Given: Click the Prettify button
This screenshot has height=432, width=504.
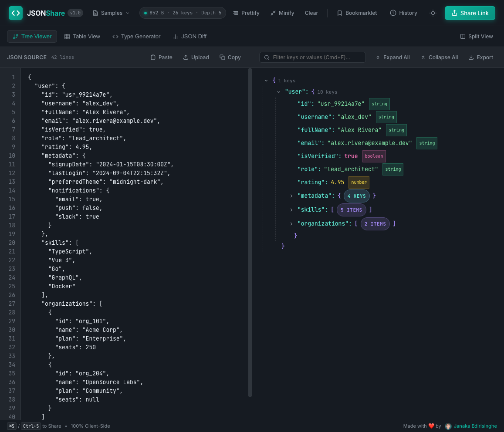Looking at the screenshot, I should 246,13.
